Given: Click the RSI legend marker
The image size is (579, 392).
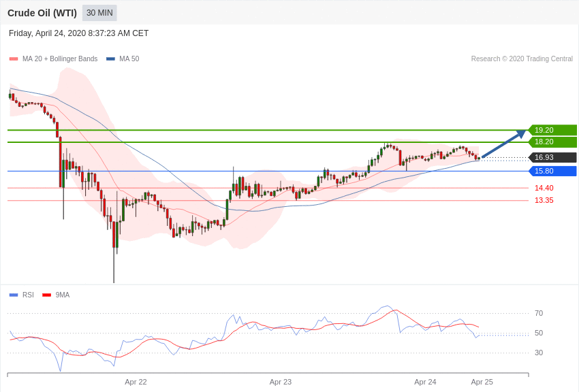Looking at the screenshot, I should click(14, 295).
